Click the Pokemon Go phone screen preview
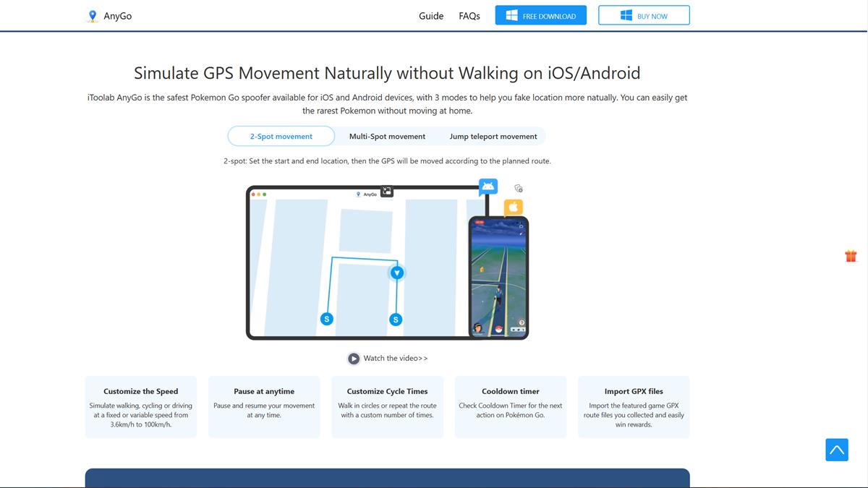Viewport: 868px width, 488px height. point(498,278)
